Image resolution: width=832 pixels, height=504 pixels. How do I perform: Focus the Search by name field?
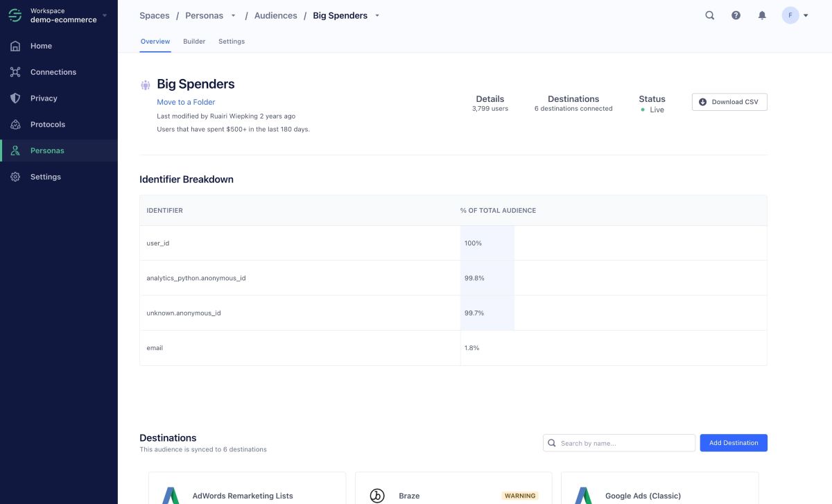point(624,443)
